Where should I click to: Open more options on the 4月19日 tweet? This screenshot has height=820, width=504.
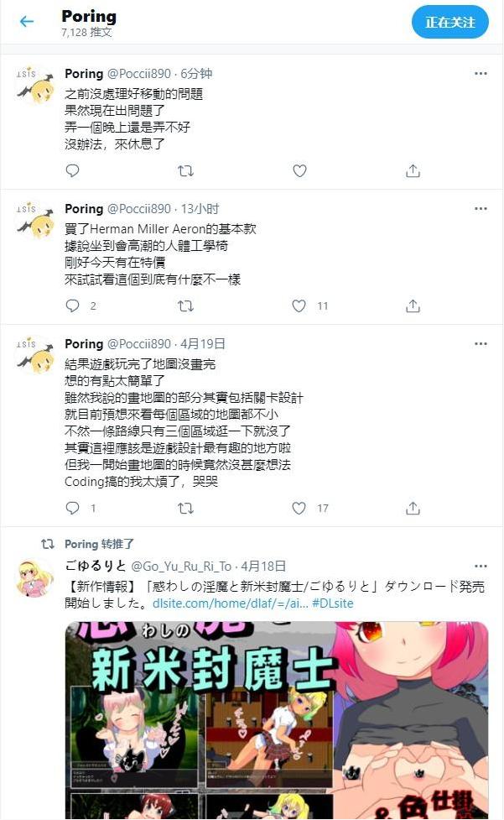[x=481, y=343]
